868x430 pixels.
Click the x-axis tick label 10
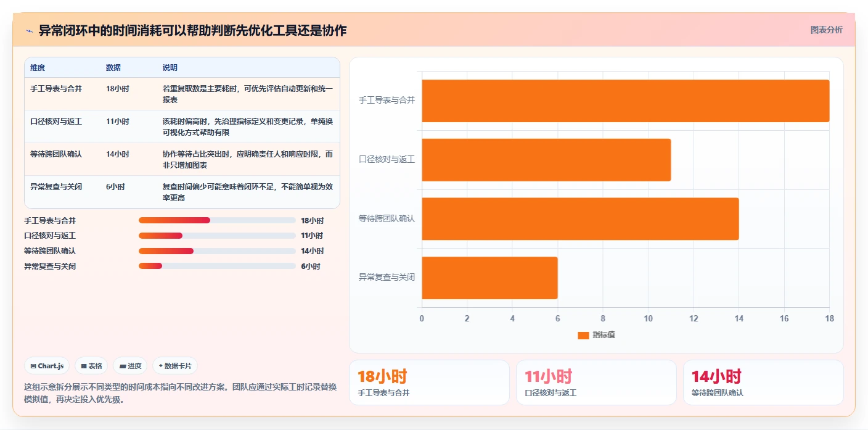pos(649,319)
